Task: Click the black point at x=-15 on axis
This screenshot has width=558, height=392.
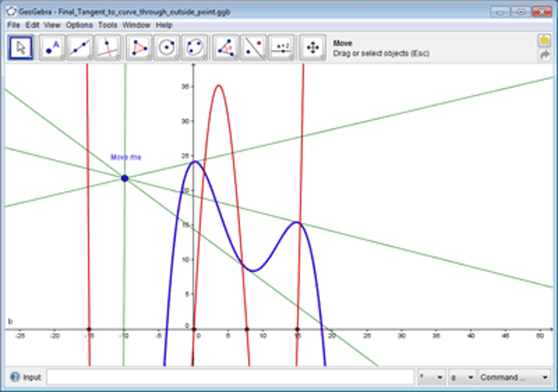Action: [89, 330]
